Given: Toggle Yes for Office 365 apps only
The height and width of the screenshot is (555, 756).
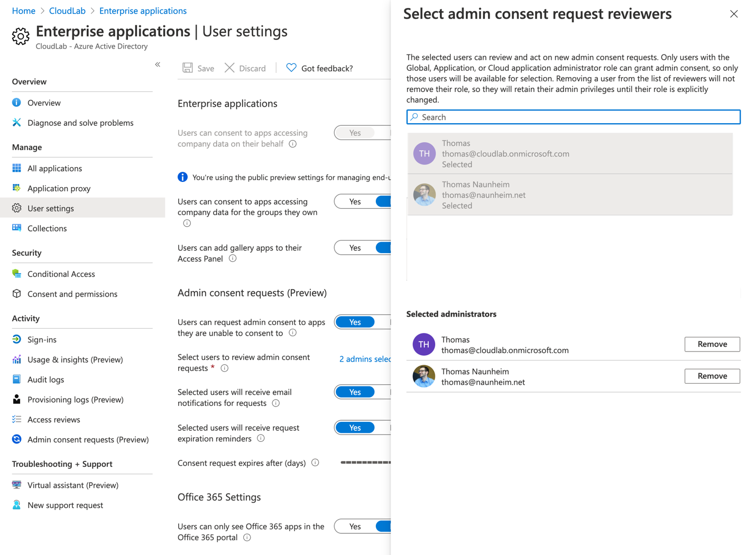Looking at the screenshot, I should coord(355,526).
